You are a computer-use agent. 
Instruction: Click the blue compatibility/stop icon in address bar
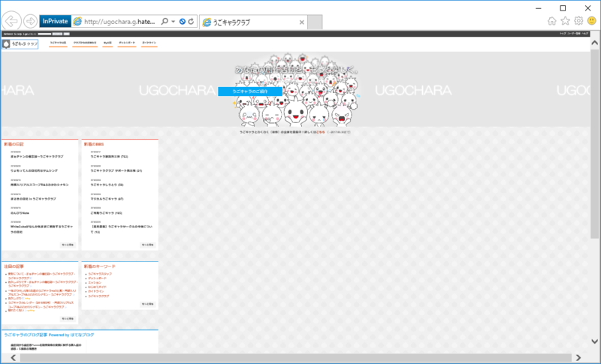coord(183,22)
